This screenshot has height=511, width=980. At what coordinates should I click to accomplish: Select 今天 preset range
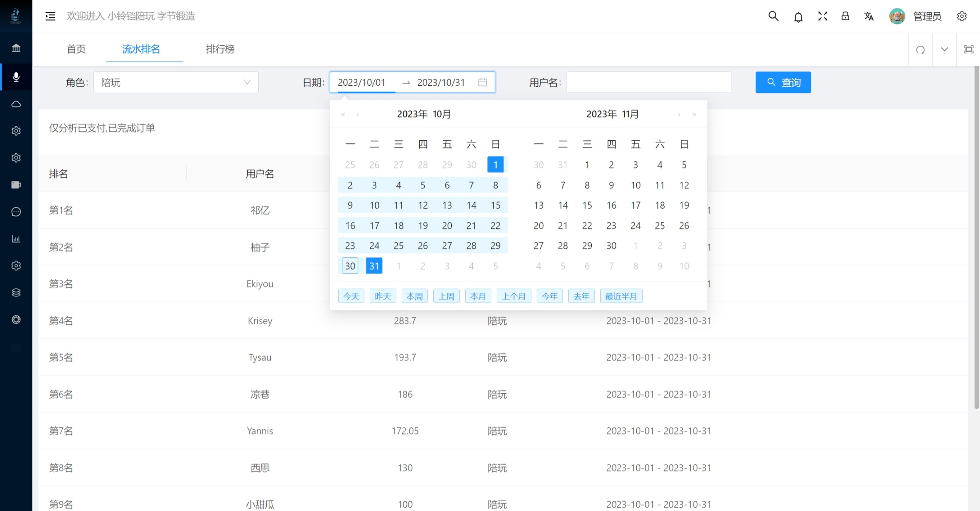click(x=351, y=296)
